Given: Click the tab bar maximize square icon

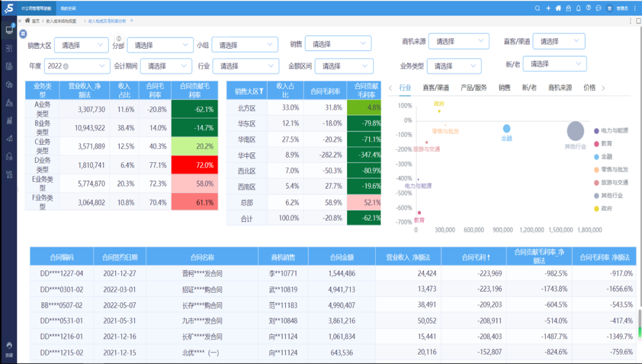Looking at the screenshot, I should 638,21.
